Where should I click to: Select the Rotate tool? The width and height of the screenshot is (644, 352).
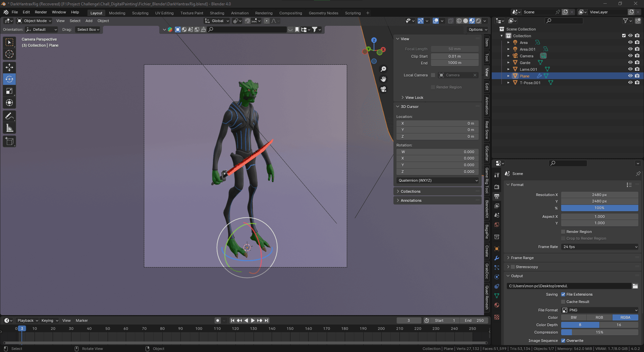[x=9, y=79]
